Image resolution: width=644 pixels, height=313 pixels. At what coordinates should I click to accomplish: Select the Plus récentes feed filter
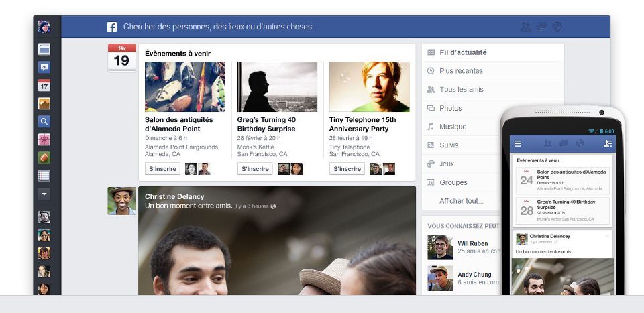(x=461, y=71)
